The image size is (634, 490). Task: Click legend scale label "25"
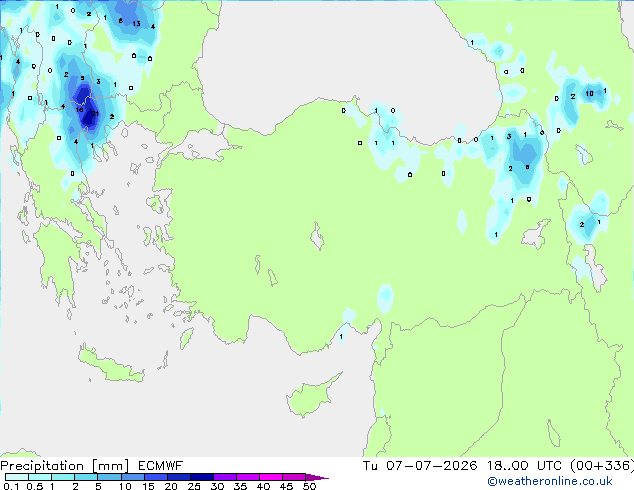coord(194,486)
